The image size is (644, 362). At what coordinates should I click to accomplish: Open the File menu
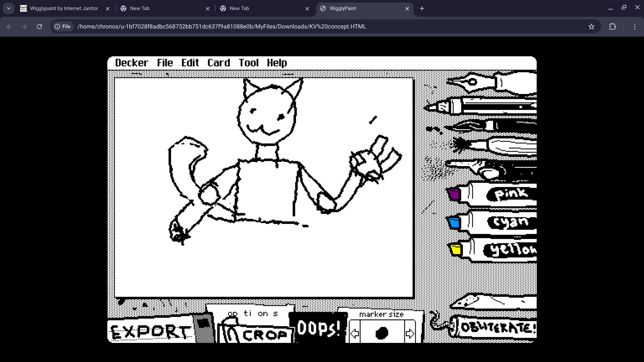coord(165,63)
